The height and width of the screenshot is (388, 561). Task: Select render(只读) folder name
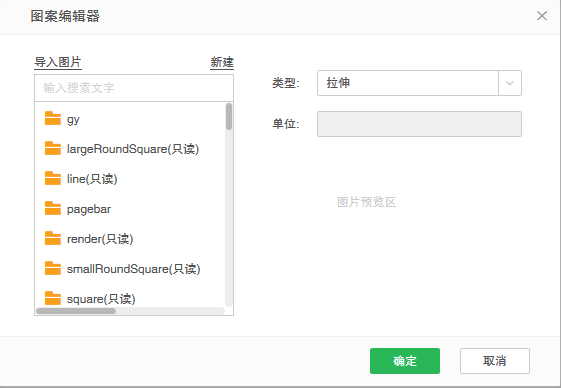tap(100, 239)
